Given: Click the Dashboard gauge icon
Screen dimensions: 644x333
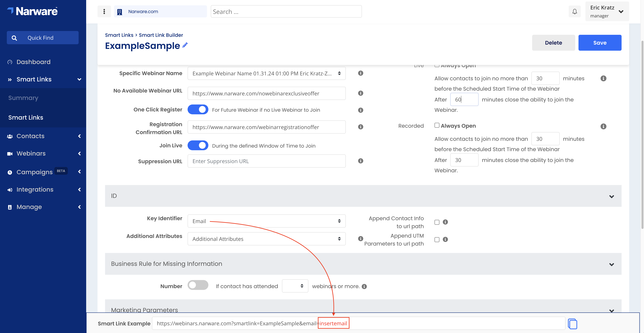Looking at the screenshot, I should point(10,62).
